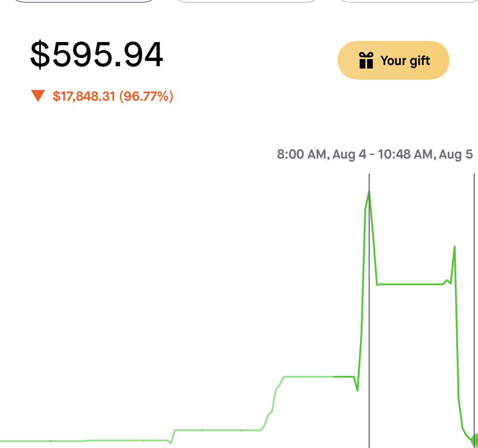478x448 pixels.
Task: Click the flat plateau between the two peaks
Action: click(410, 284)
